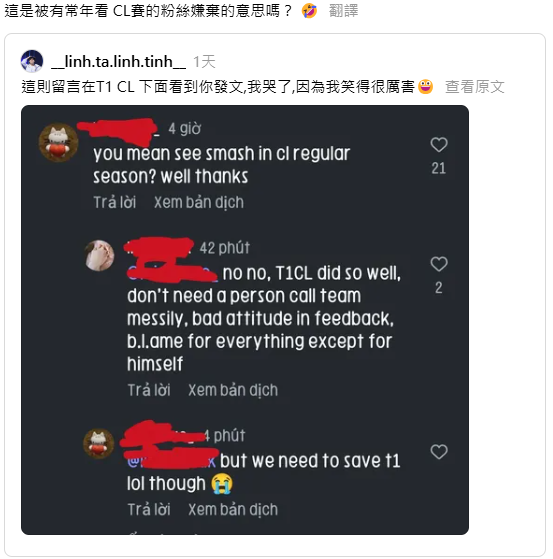Viewport: 553px width, 559px height.
Task: Click Trả lời under first comment
Action: 115,202
